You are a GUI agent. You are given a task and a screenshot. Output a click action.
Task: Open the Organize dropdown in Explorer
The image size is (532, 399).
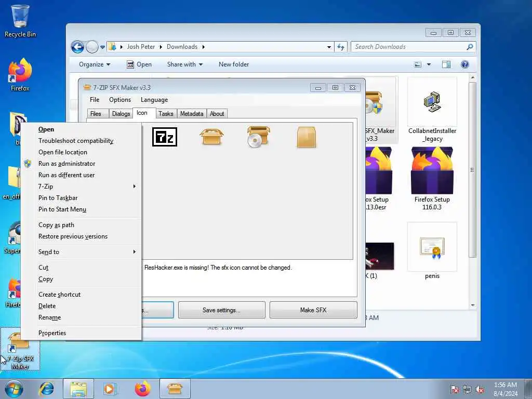(x=95, y=64)
